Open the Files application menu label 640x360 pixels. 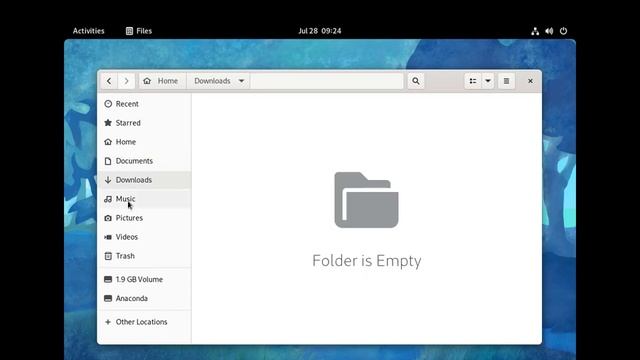[x=144, y=31]
